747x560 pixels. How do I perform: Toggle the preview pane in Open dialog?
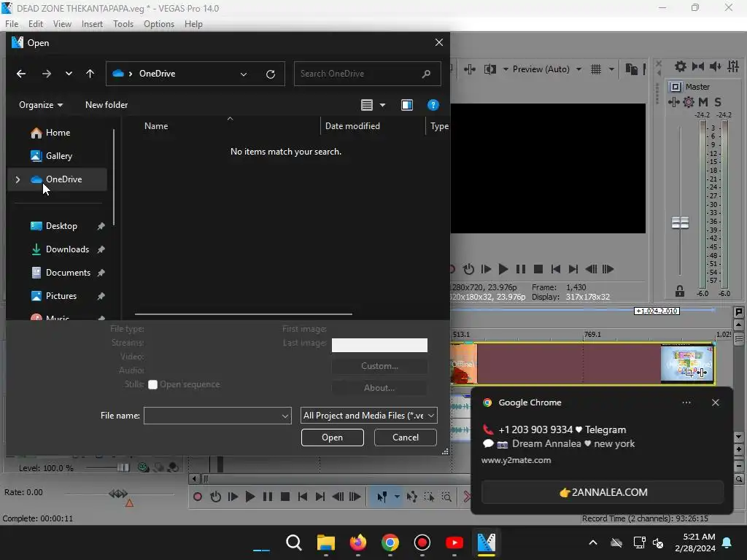(407, 105)
